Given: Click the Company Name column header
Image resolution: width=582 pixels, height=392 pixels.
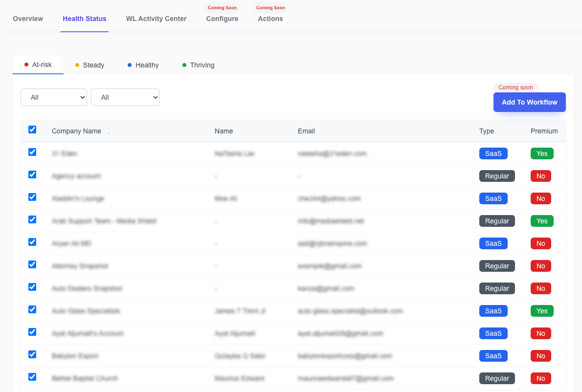Looking at the screenshot, I should (76, 131).
